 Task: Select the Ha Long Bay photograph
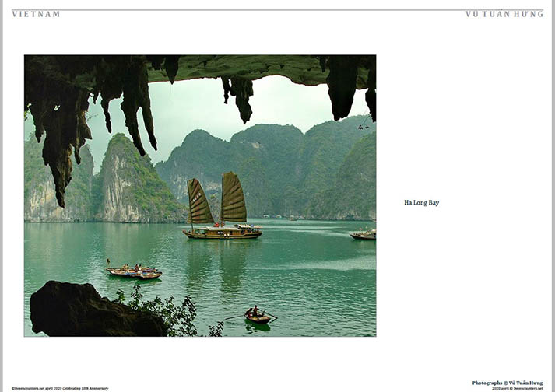(200, 196)
